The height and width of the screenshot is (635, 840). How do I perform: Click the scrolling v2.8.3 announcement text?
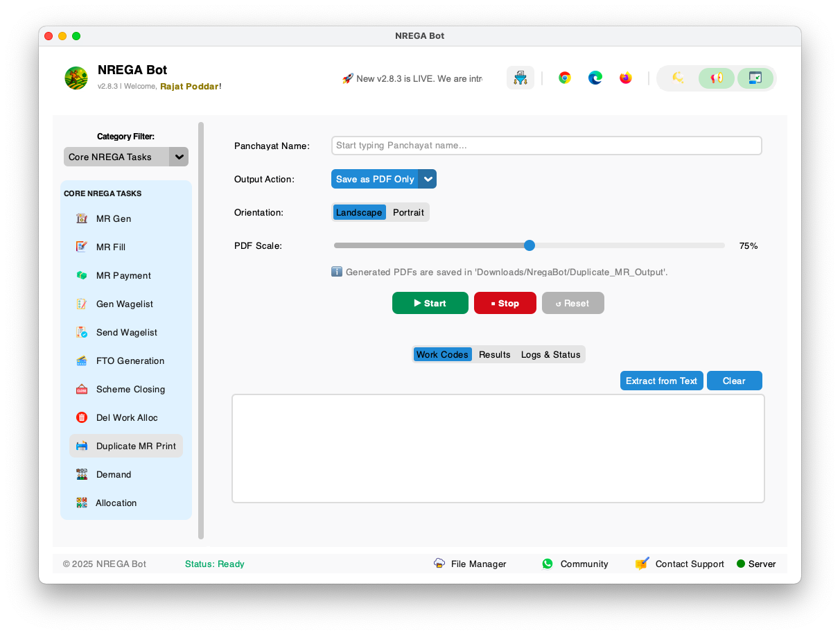tap(412, 78)
